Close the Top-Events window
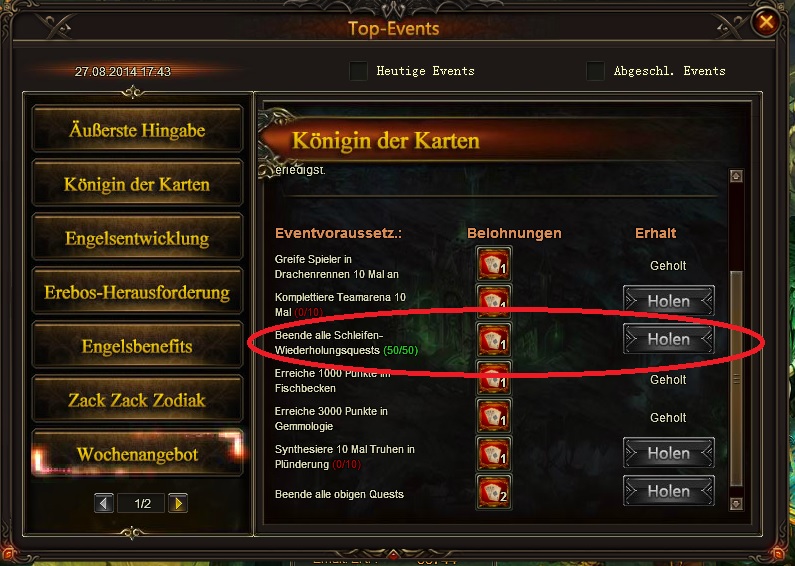The image size is (795, 566). click(766, 22)
